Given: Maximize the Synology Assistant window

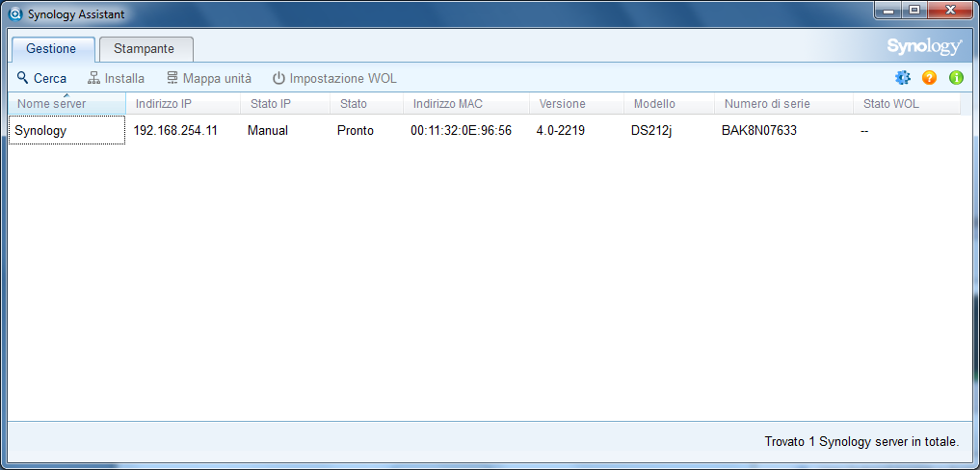Looking at the screenshot, I should pyautogui.click(x=914, y=11).
